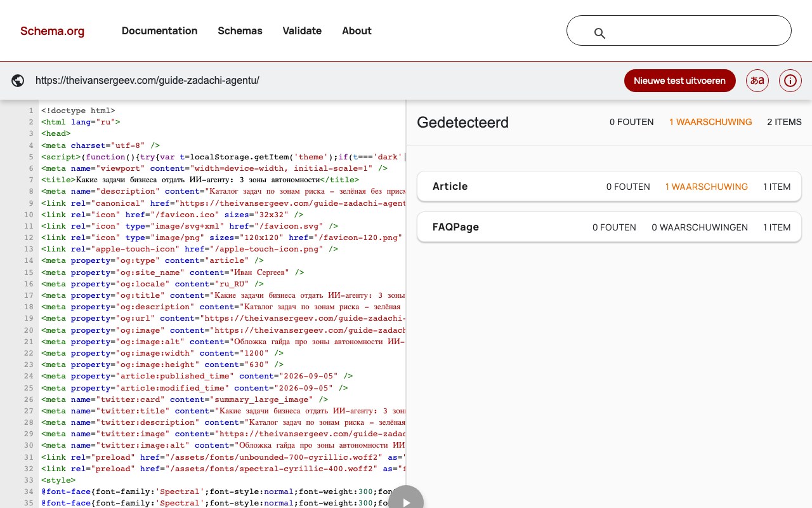Click the canonical link line
Screen dimensions: 812x508
223,203
